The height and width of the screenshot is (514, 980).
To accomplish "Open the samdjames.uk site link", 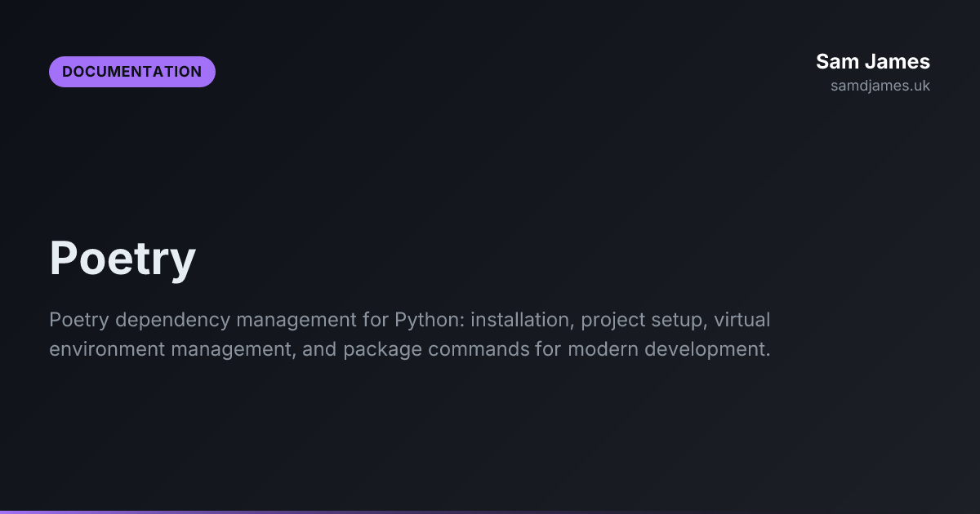I will 880,86.
